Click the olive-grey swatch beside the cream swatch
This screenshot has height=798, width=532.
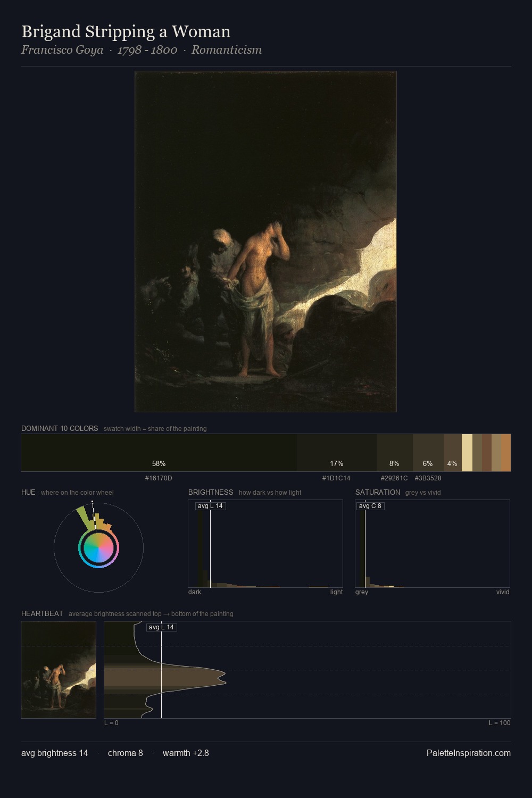(477, 453)
